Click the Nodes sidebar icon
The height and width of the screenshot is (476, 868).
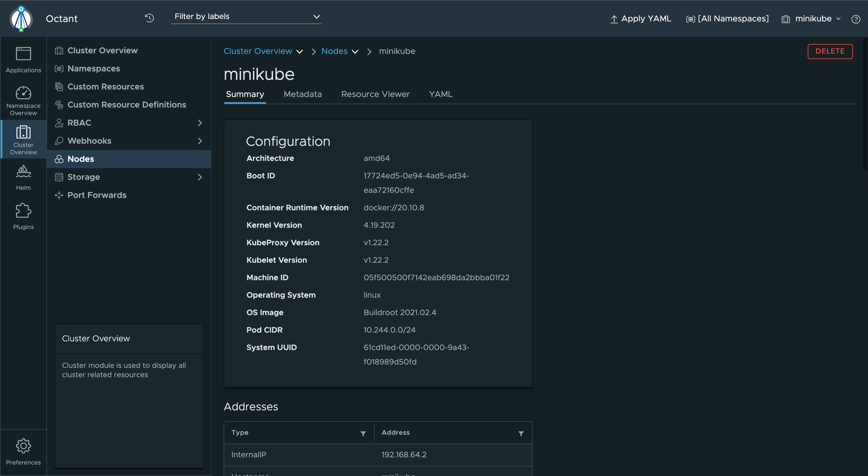pyautogui.click(x=59, y=159)
